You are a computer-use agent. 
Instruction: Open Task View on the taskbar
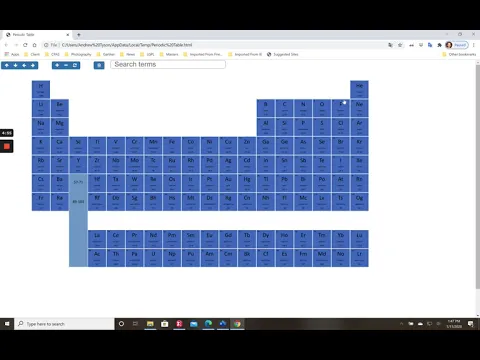coord(135,324)
